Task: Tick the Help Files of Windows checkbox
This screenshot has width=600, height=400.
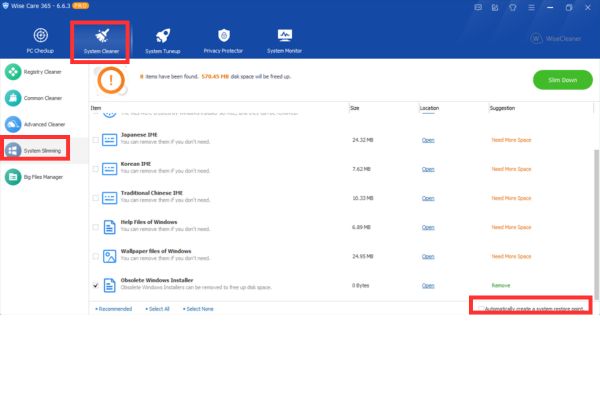Action: [x=96, y=227]
